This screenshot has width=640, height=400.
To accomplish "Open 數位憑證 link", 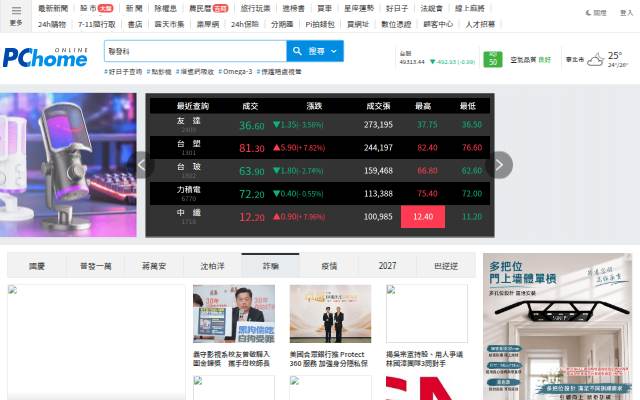I will [x=396, y=24].
